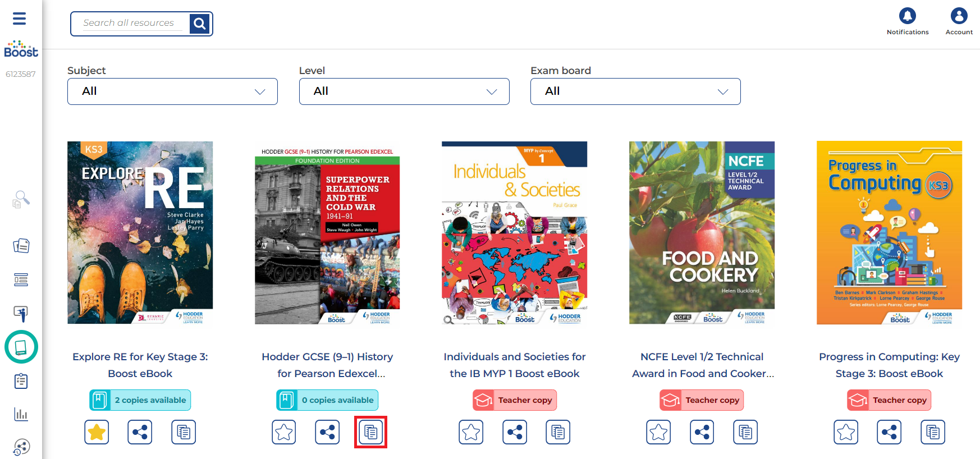Click the 2 copies available badge

(x=140, y=400)
